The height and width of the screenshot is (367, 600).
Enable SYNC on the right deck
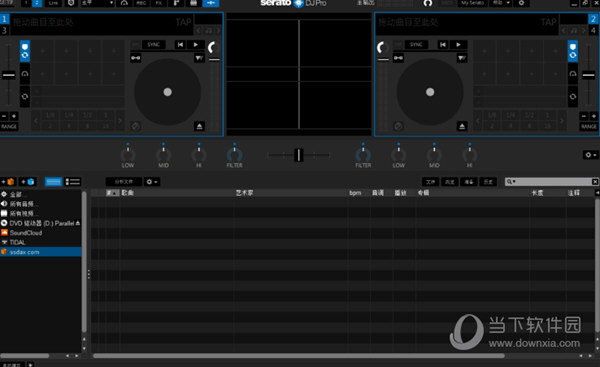tap(416, 45)
